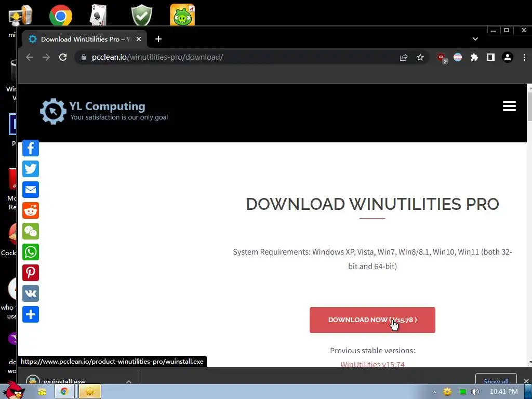Show hidden system tray icons
532x399 pixels.
[434, 392]
